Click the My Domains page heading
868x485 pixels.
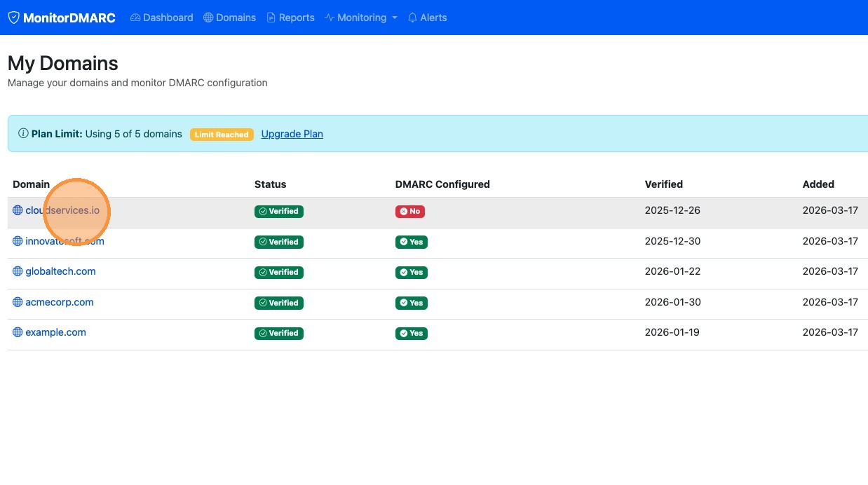point(63,63)
